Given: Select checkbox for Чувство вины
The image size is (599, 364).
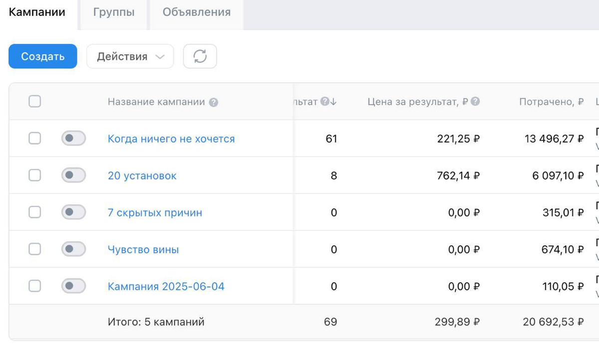Looking at the screenshot, I should click(x=34, y=249).
